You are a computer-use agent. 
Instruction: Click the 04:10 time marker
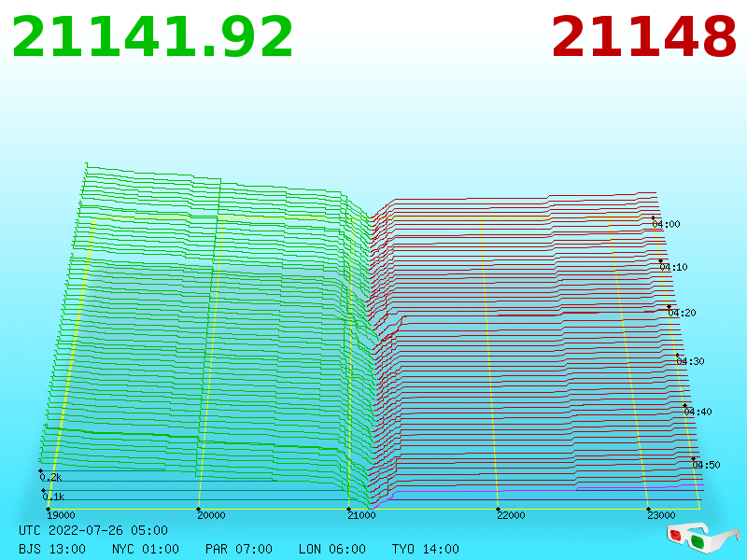673,267
